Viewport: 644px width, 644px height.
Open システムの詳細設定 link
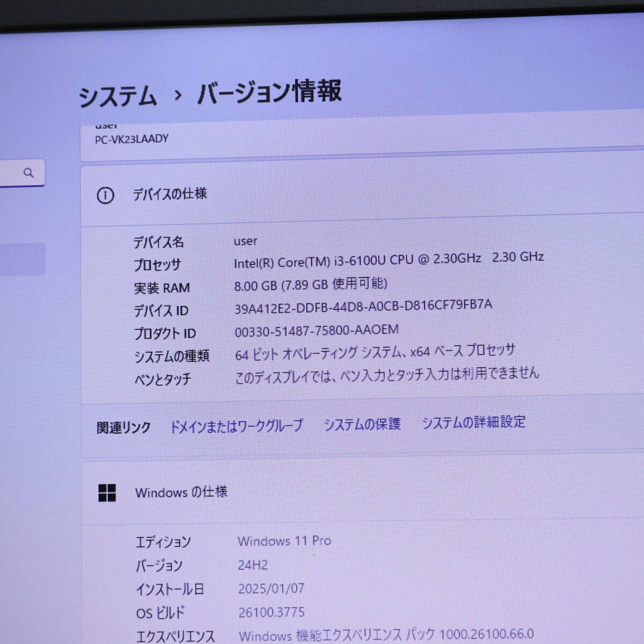pos(474,422)
